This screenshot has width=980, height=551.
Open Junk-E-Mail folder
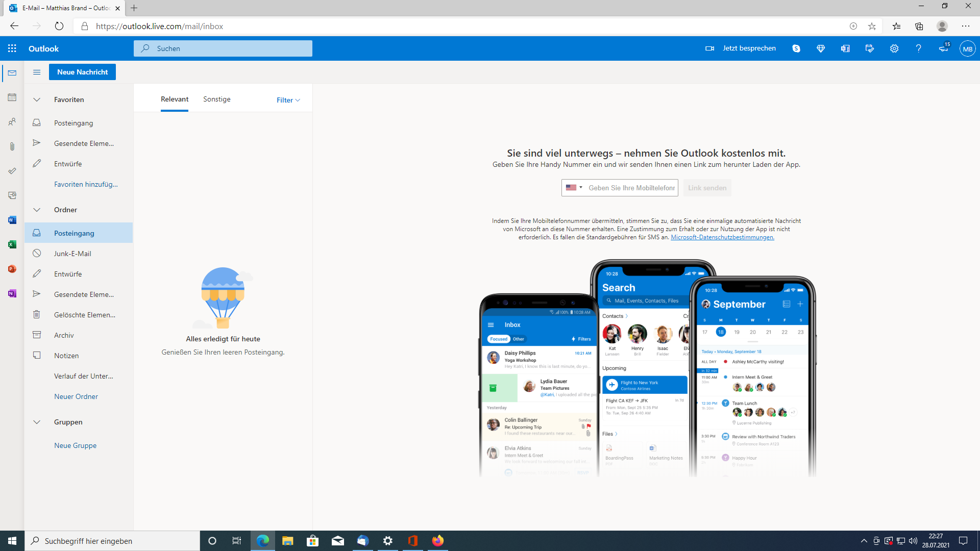(72, 254)
